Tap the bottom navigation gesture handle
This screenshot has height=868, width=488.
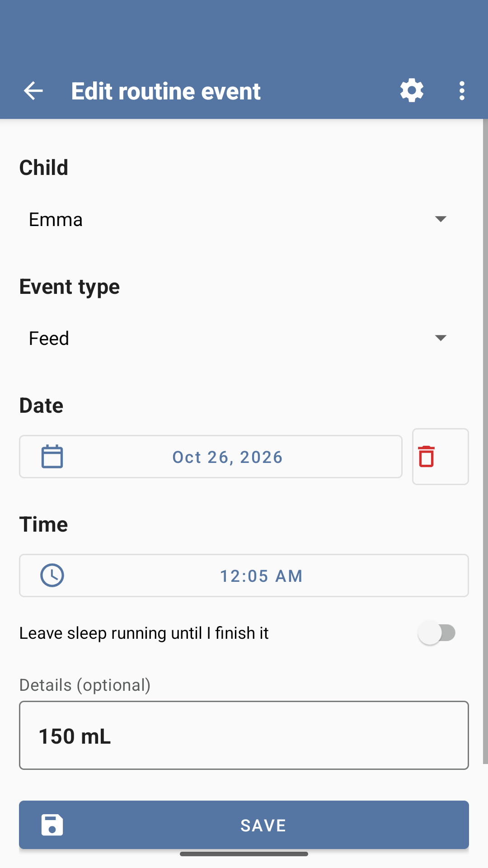pyautogui.click(x=244, y=854)
